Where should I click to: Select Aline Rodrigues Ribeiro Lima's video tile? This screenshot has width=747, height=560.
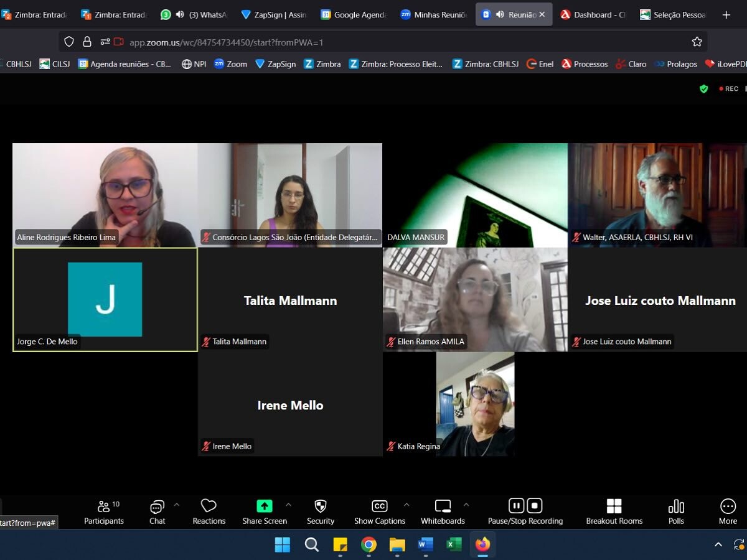point(105,195)
